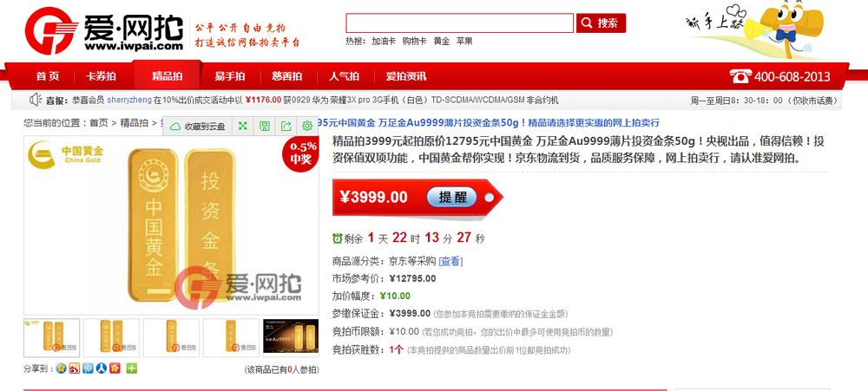868x391 pixels.
Task: Select the 爱拍资讯 menu item
Action: [405, 76]
